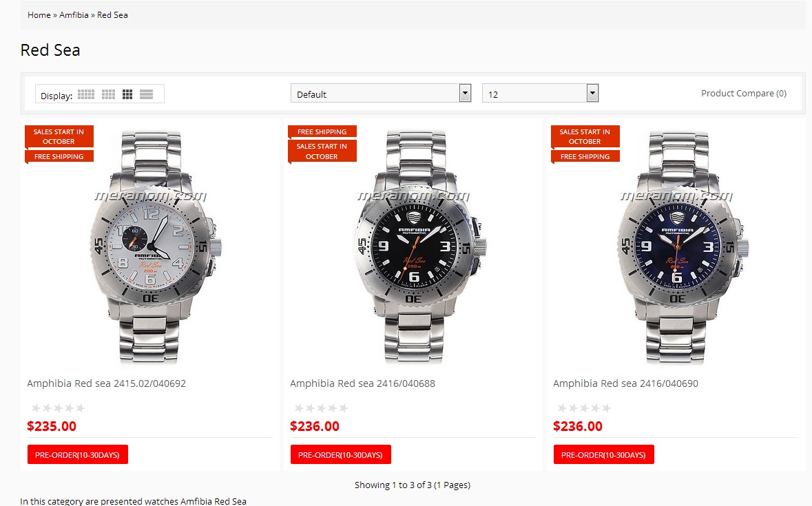Click Red Sea breadcrumb item
The height and width of the screenshot is (506, 812).
112,14
